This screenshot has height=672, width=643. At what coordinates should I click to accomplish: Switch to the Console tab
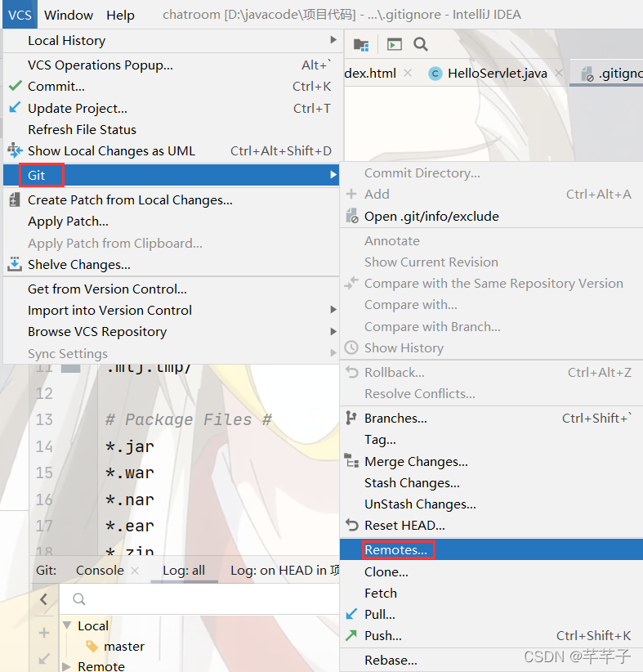[x=100, y=571]
